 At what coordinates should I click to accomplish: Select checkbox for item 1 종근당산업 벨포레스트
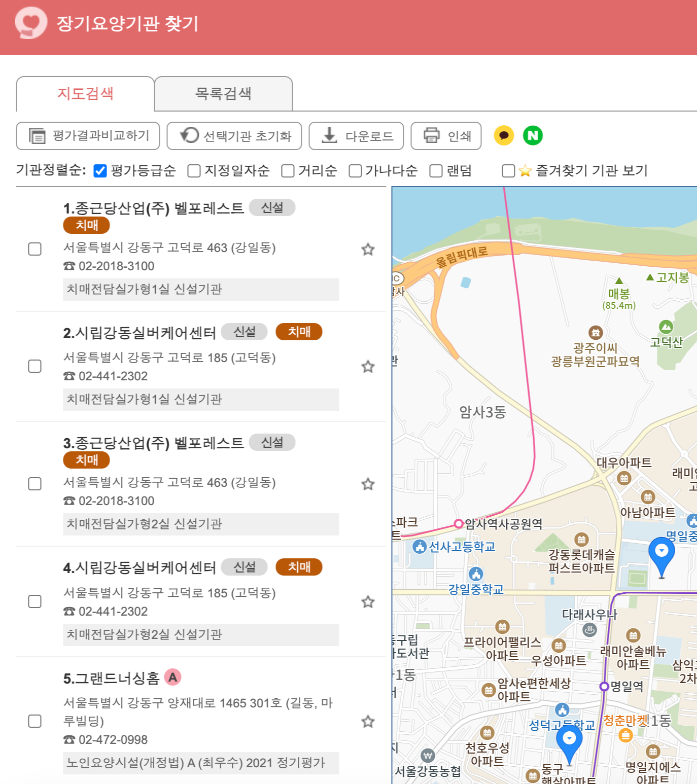(34, 249)
